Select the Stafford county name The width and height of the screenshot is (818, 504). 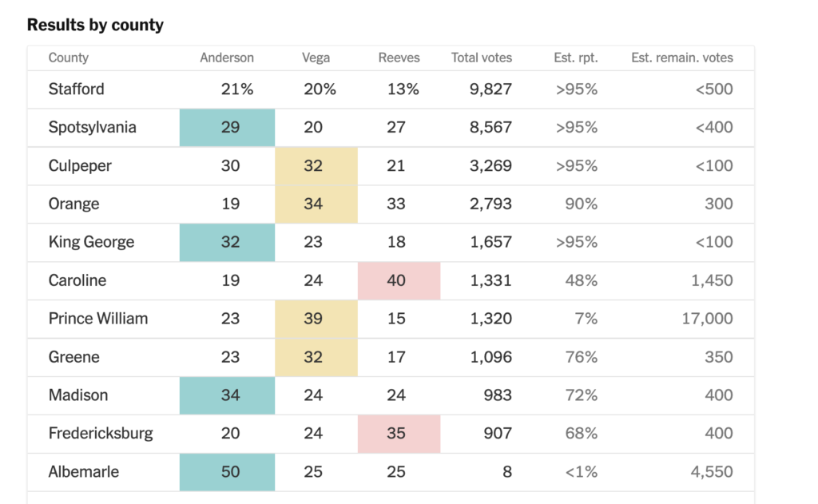[x=77, y=89]
